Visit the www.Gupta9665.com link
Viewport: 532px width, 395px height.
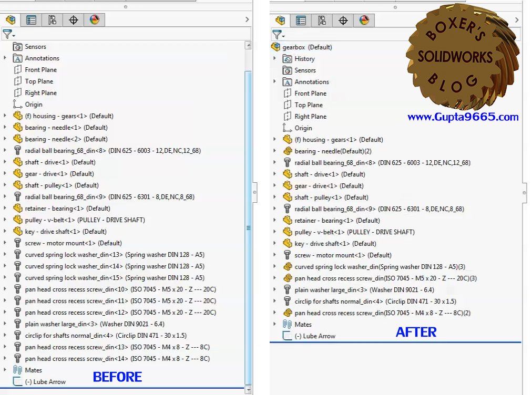point(462,118)
